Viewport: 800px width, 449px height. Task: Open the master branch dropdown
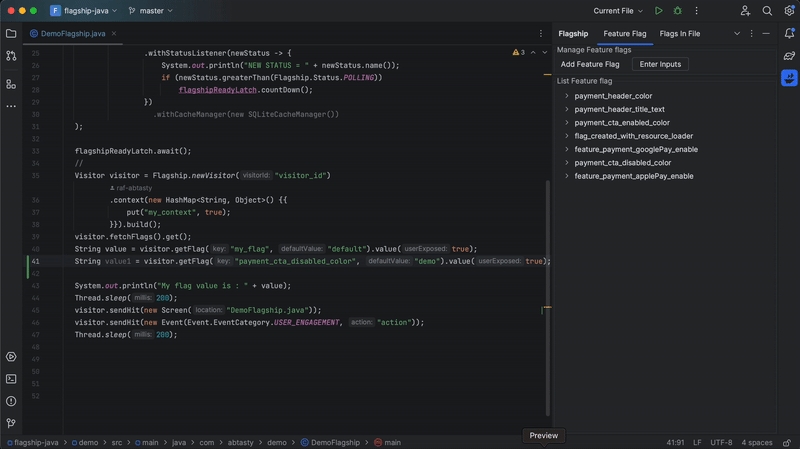coord(151,11)
